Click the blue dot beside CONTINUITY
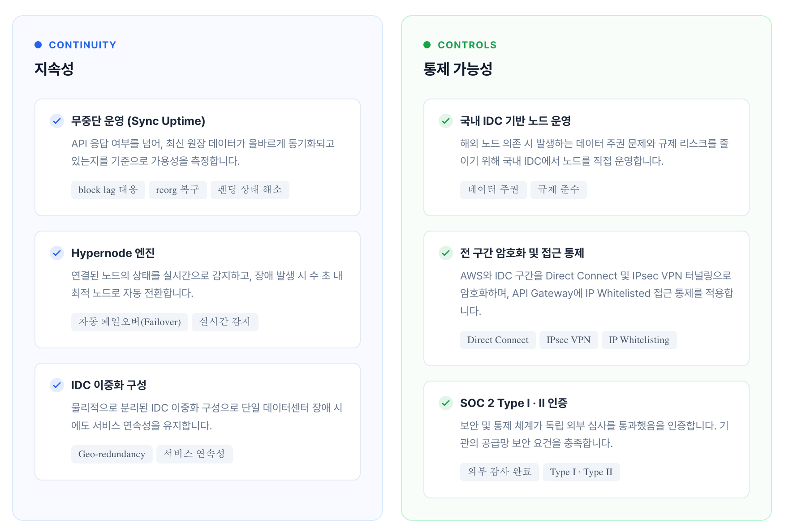The height and width of the screenshot is (532, 802). click(39, 45)
